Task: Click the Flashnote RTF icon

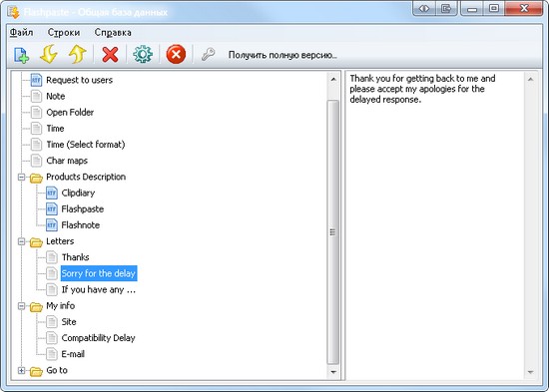Action: 52,225
